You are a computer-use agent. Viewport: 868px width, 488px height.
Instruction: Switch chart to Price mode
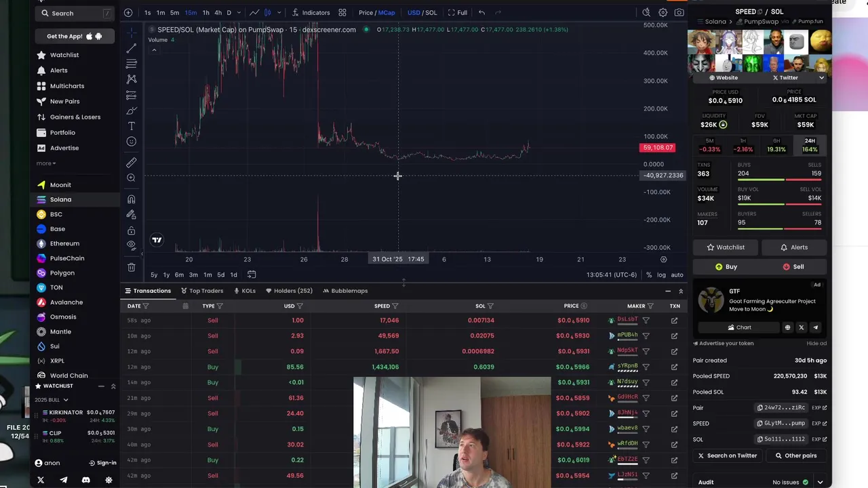(366, 12)
